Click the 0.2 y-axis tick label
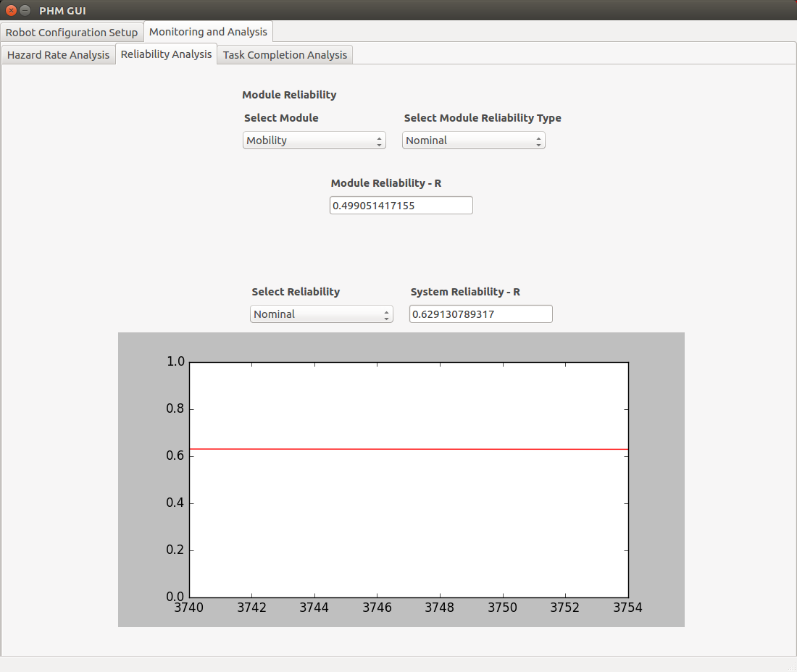Viewport: 797px width, 672px height. pos(175,550)
